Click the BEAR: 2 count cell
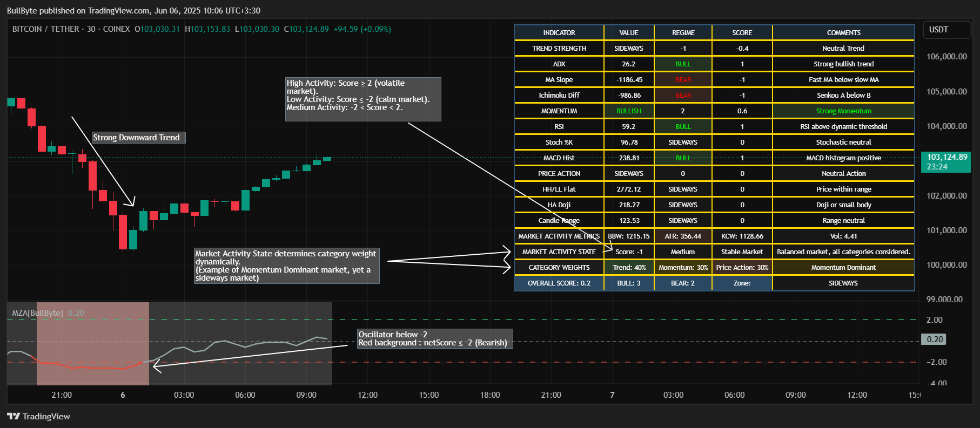The height and width of the screenshot is (428, 980). (683, 283)
